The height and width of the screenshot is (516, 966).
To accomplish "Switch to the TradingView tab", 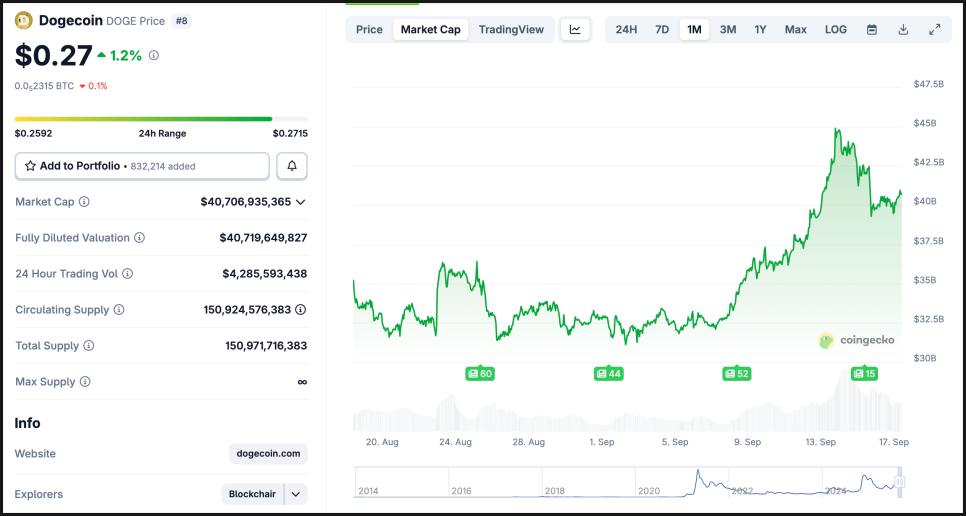I will click(x=511, y=30).
